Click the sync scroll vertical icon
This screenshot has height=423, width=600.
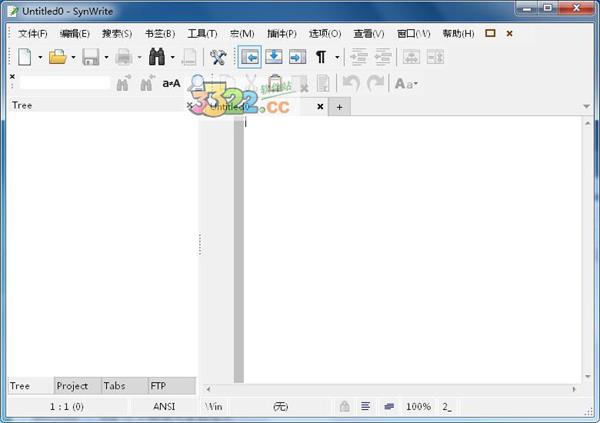pyautogui.click(x=435, y=57)
